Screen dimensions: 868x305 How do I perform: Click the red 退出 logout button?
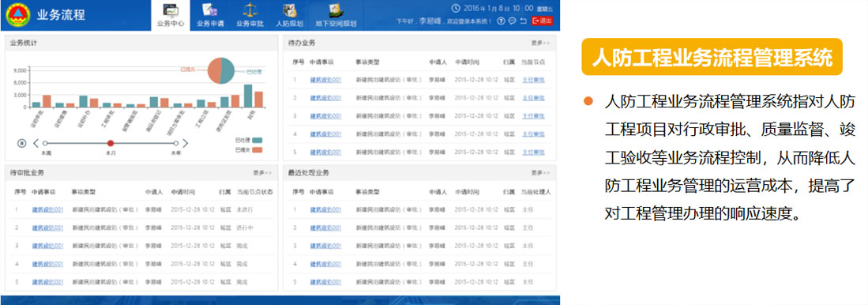click(x=543, y=21)
